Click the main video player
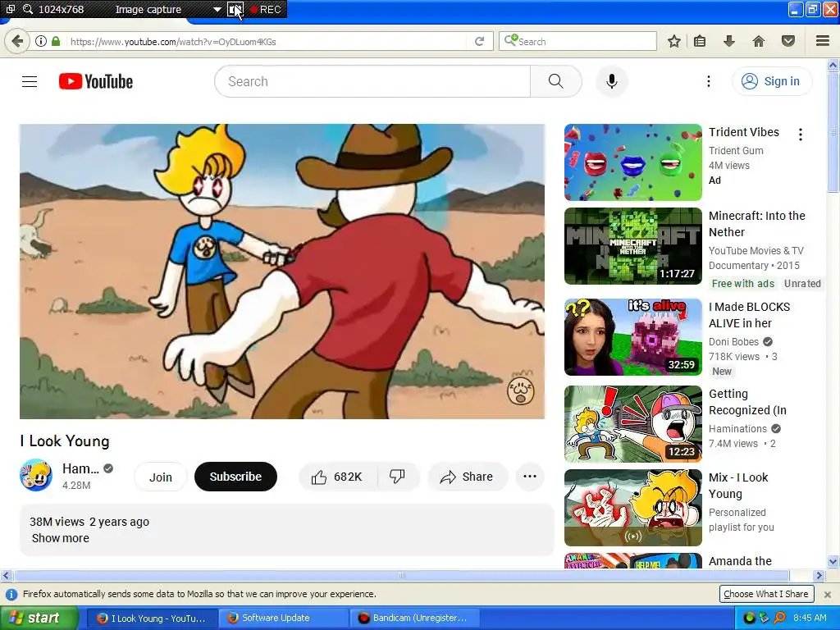This screenshot has height=630, width=840. click(282, 272)
